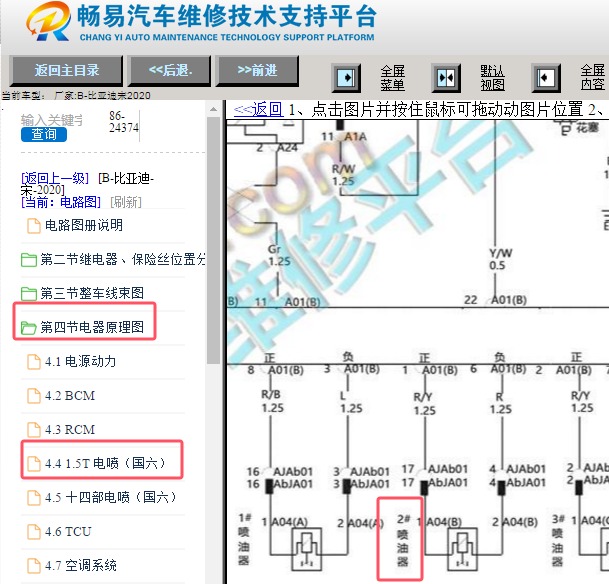The image size is (609, 584).
Task: Open the 4.7 空调系统 document
Action: pyautogui.click(x=80, y=565)
